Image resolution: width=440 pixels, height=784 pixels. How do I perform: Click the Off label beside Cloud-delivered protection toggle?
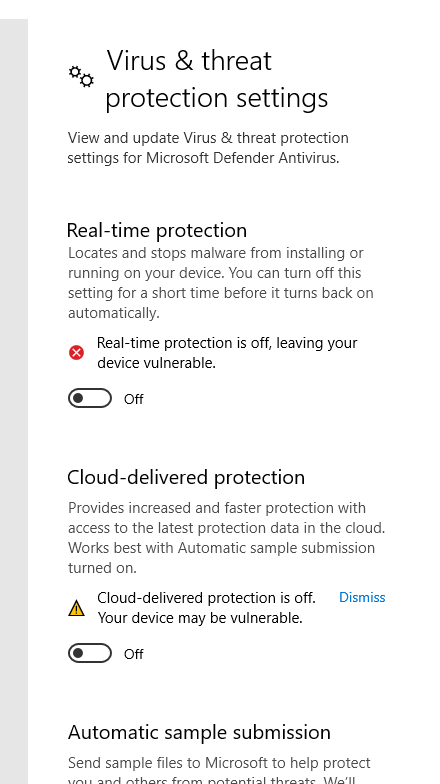(x=134, y=654)
